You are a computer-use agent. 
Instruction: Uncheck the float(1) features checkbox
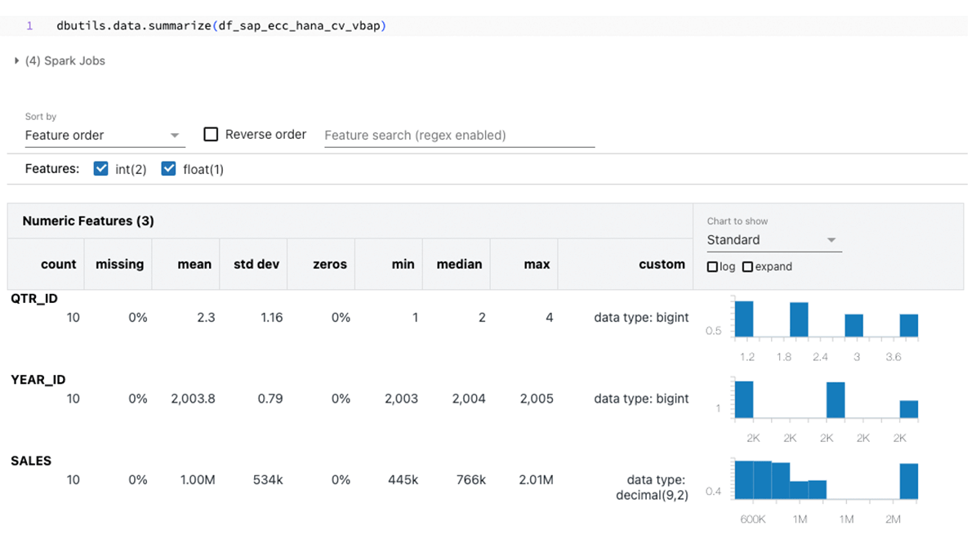click(x=169, y=169)
